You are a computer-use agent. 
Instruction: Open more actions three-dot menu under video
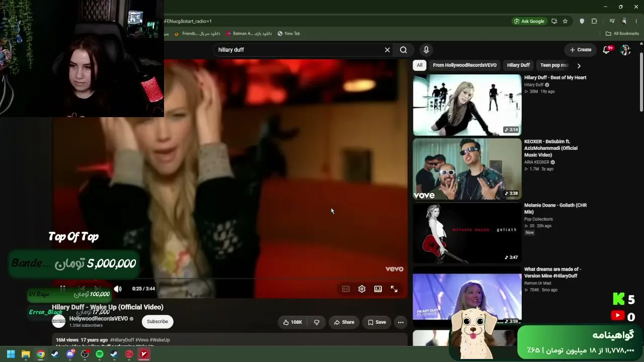(400, 322)
